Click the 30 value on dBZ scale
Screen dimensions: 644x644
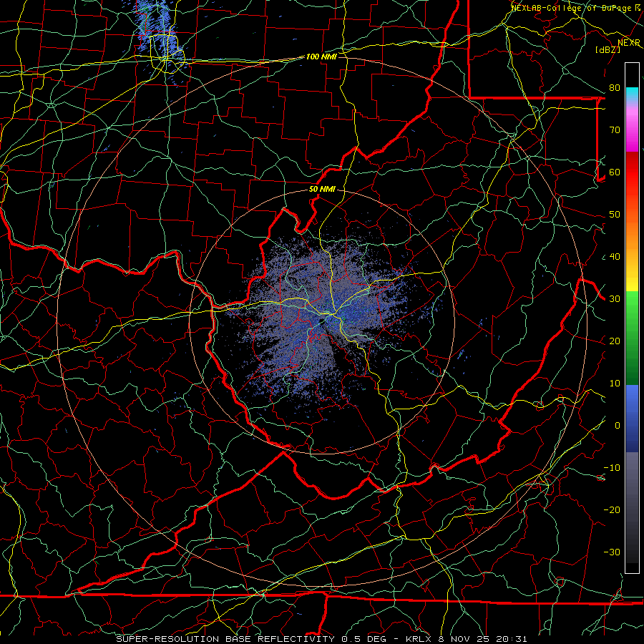tap(615, 299)
